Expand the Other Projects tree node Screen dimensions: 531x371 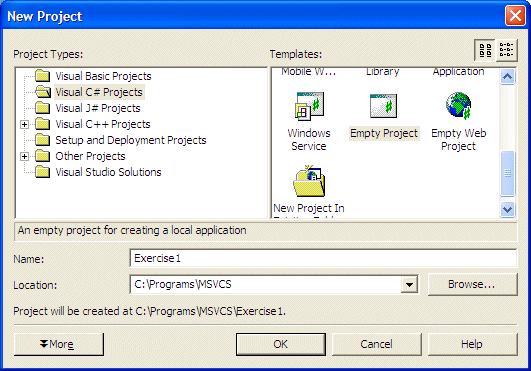click(x=24, y=156)
